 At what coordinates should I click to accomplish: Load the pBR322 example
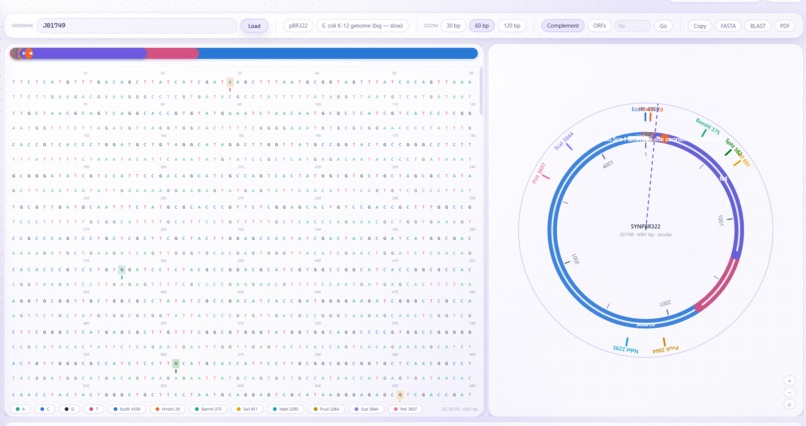click(298, 26)
